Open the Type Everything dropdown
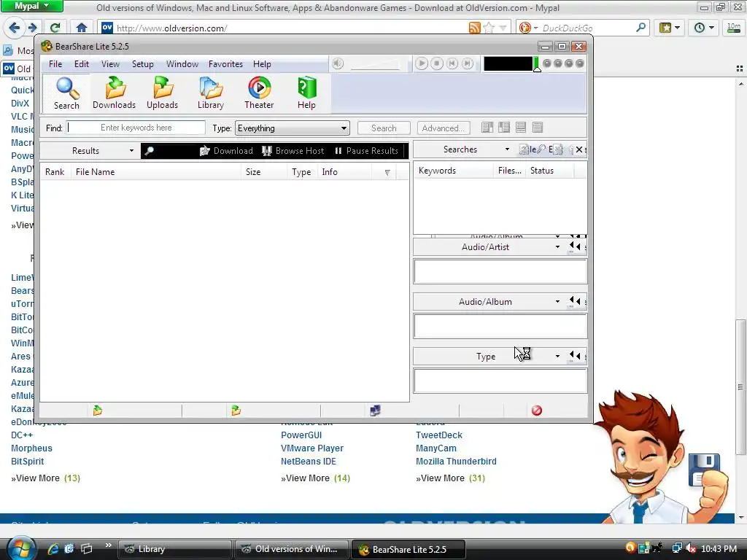 [x=292, y=128]
